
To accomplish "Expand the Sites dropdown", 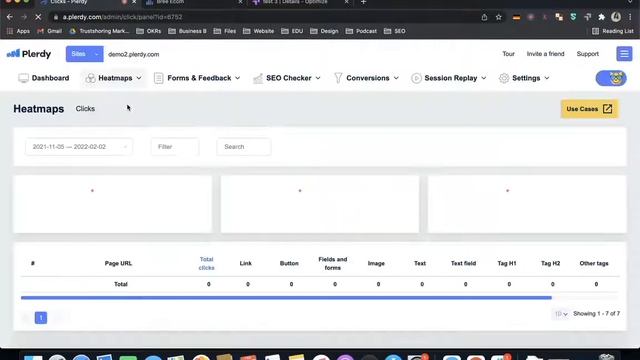I will tap(84, 54).
